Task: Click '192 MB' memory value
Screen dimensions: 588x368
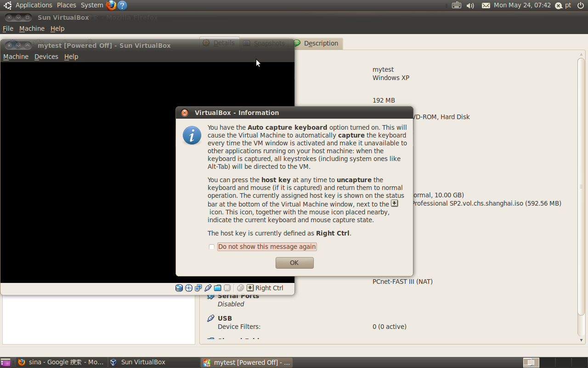Action: (384, 100)
